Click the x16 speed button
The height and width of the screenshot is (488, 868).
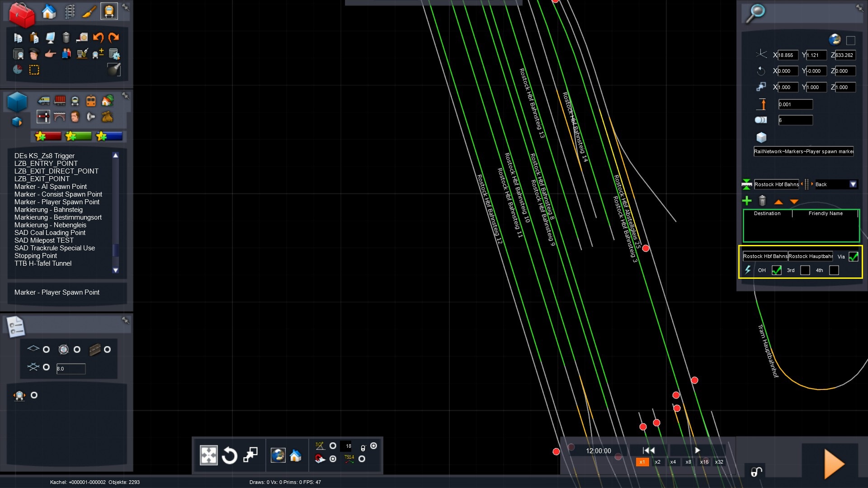[704, 462]
